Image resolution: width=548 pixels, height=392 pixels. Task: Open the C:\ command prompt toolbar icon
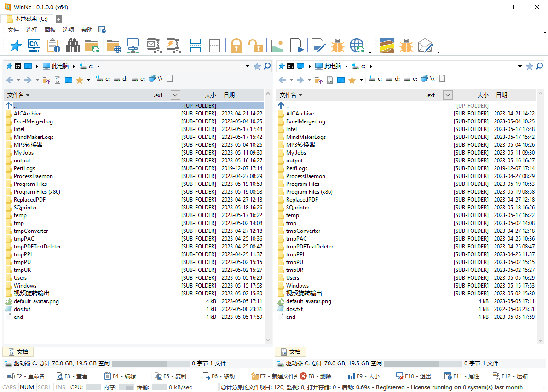(34, 46)
